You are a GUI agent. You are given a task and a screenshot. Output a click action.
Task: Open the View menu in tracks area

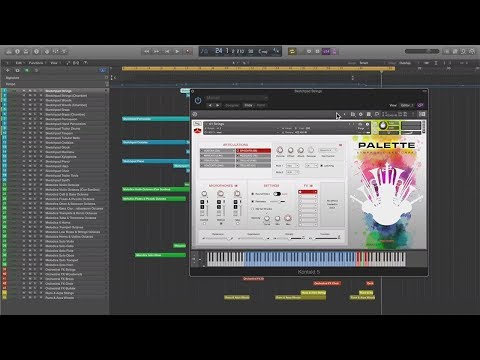coord(54,63)
